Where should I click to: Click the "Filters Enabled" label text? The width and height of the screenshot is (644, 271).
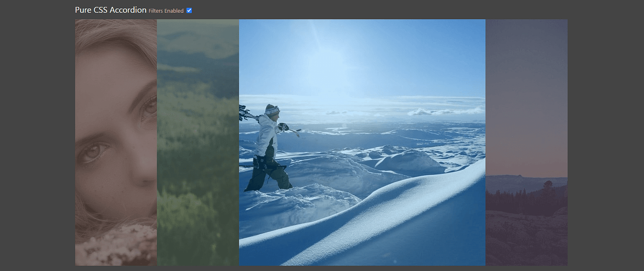click(166, 11)
